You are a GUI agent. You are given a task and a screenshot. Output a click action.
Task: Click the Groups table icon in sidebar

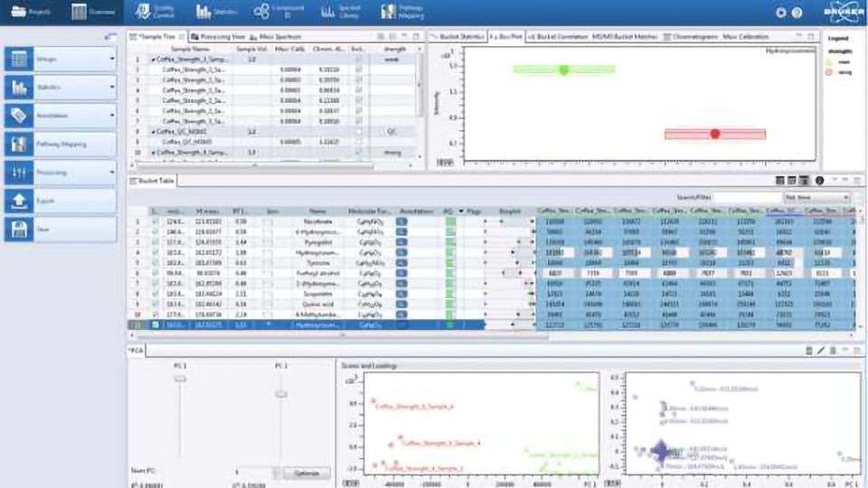(19, 59)
